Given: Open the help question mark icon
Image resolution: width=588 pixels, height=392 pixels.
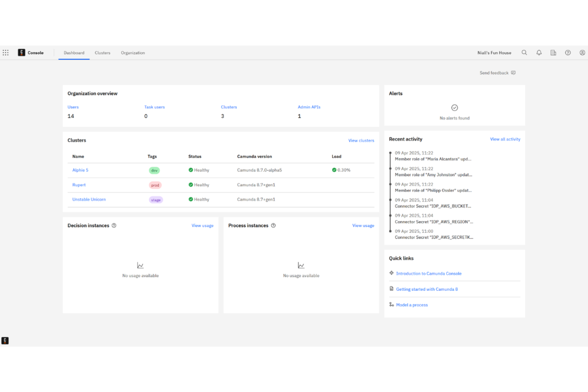Looking at the screenshot, I should pos(568,52).
